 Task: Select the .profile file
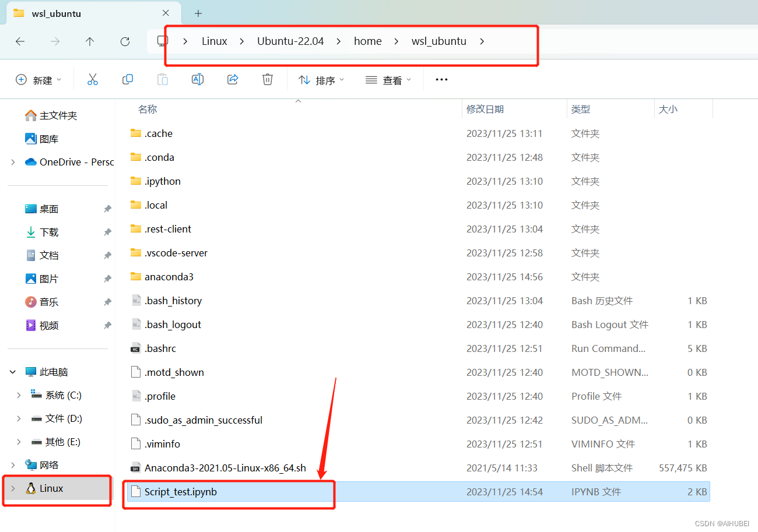pos(418,396)
